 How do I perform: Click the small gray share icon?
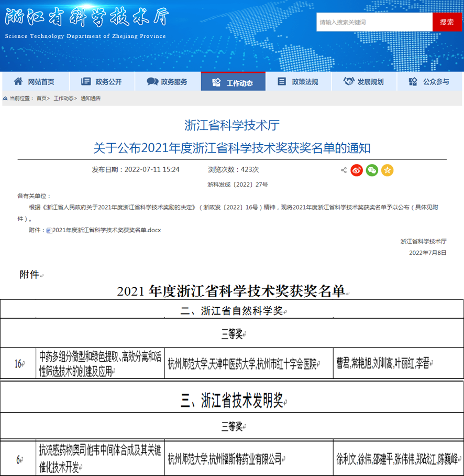tap(344, 170)
